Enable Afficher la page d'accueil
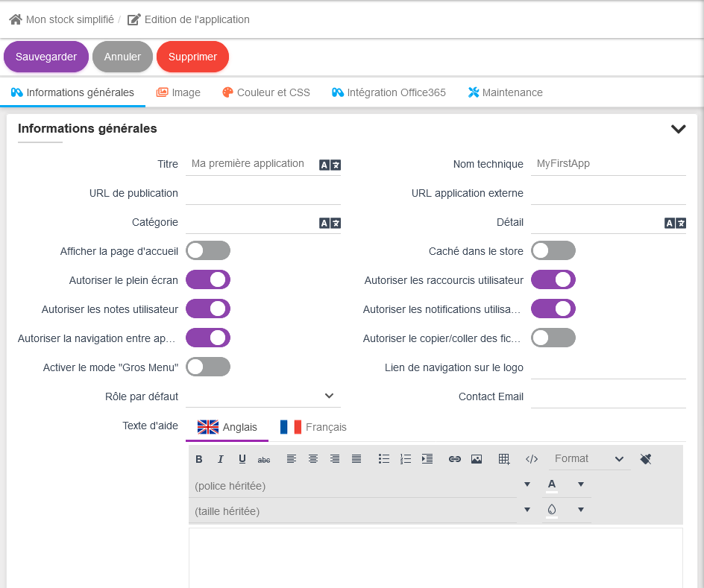704x588 pixels. 208,250
